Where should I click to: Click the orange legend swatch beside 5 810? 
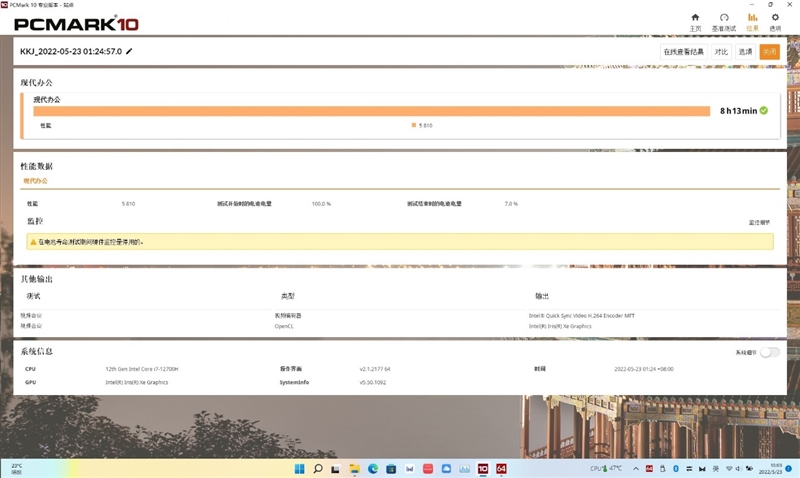click(x=414, y=125)
